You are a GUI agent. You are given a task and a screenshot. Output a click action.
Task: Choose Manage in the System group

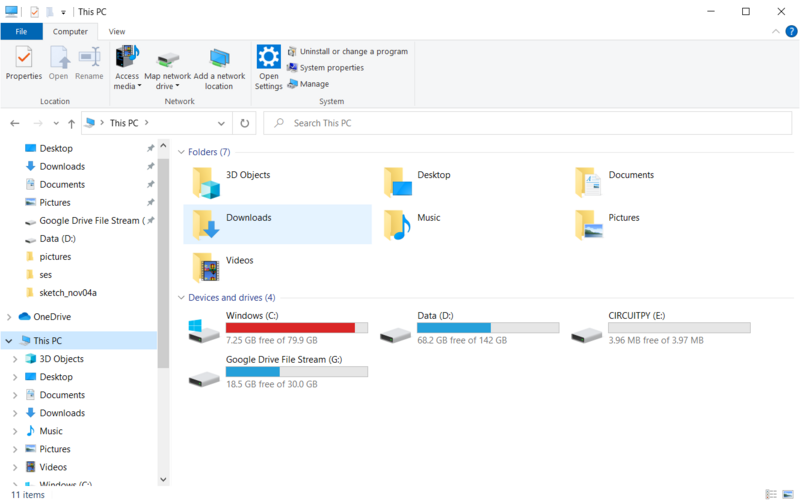[308, 84]
